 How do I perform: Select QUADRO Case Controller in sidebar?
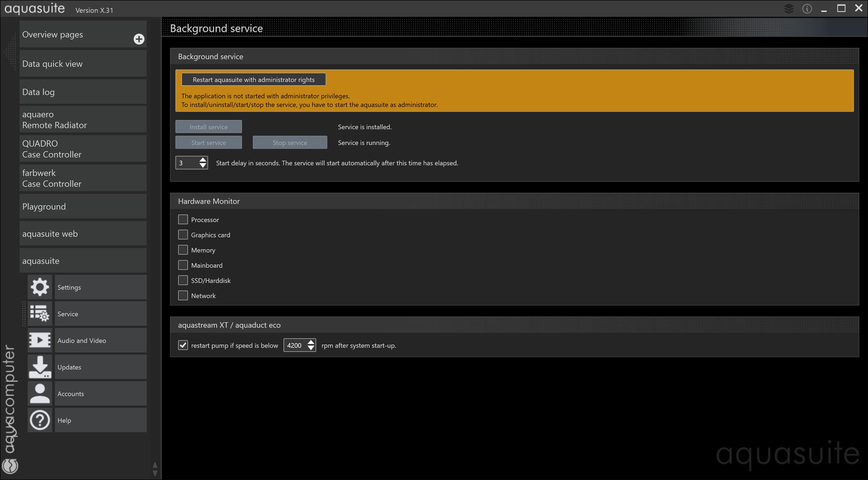83,149
